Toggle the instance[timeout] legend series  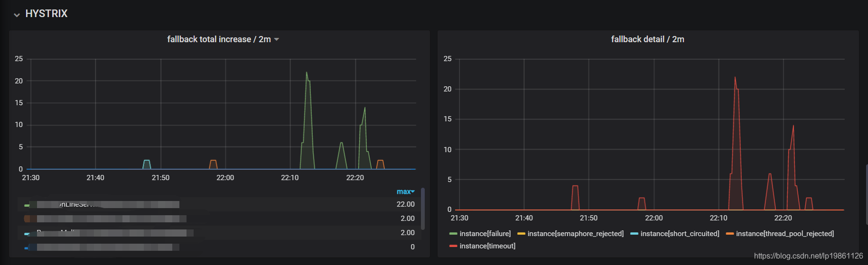point(487,246)
